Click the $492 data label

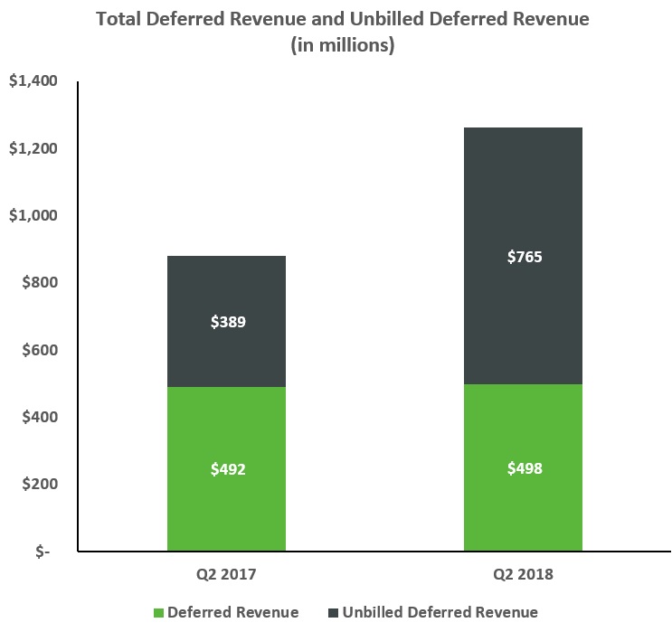click(227, 468)
